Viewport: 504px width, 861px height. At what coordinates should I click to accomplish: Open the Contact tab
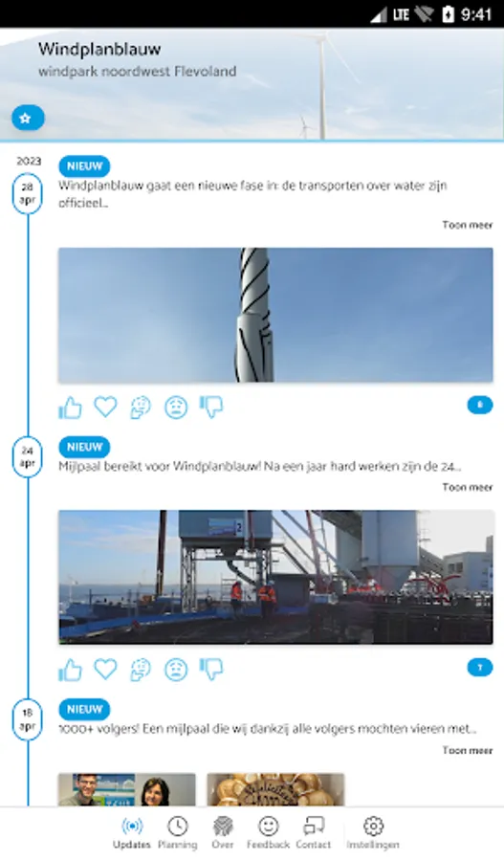pyautogui.click(x=314, y=833)
